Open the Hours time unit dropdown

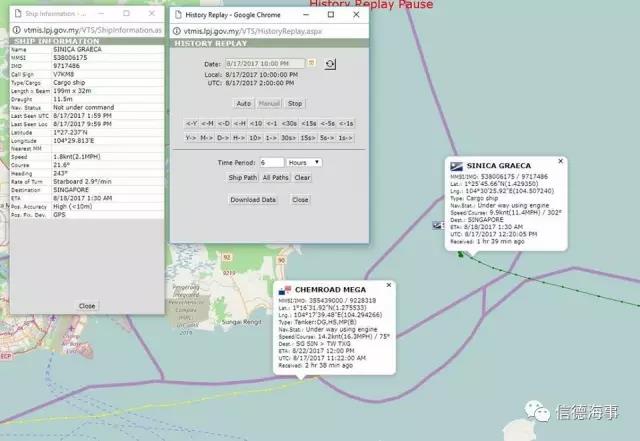click(x=302, y=161)
